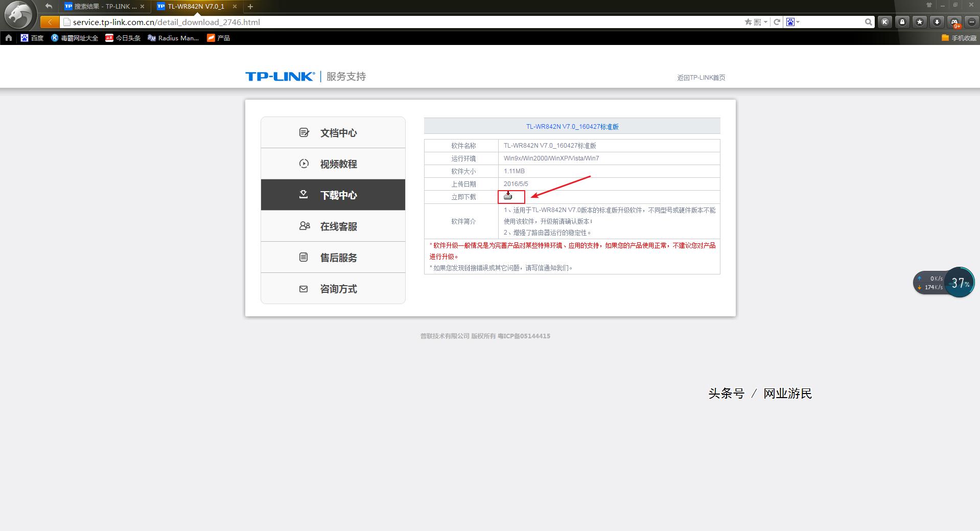Open the 手机收藏 bookmarks folder
The width and height of the screenshot is (980, 531).
pos(959,38)
